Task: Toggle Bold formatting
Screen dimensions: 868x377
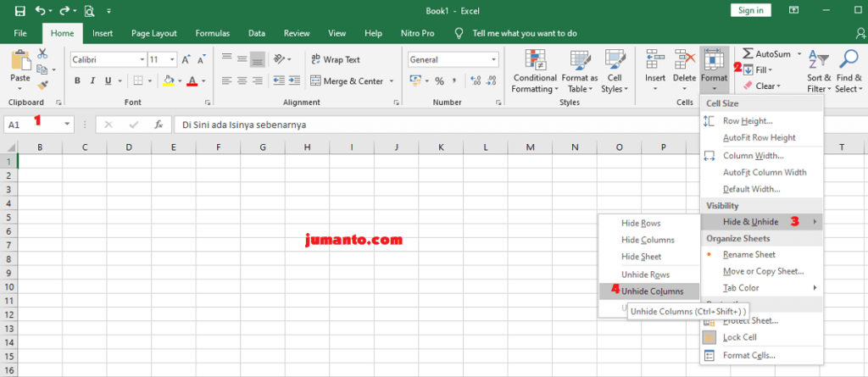Action: pos(77,80)
